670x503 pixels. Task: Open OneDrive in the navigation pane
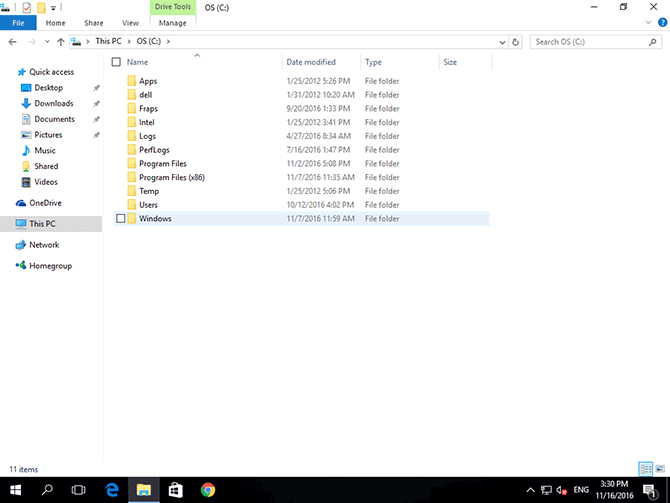45,203
